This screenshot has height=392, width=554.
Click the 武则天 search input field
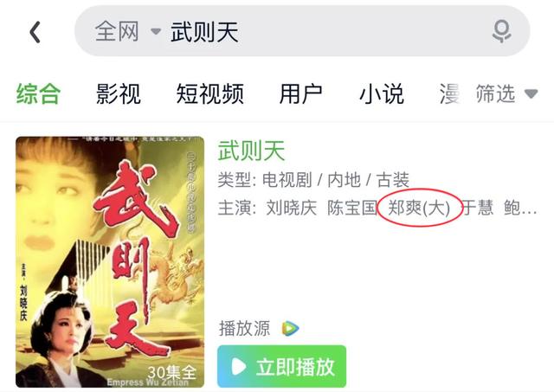coord(302,31)
